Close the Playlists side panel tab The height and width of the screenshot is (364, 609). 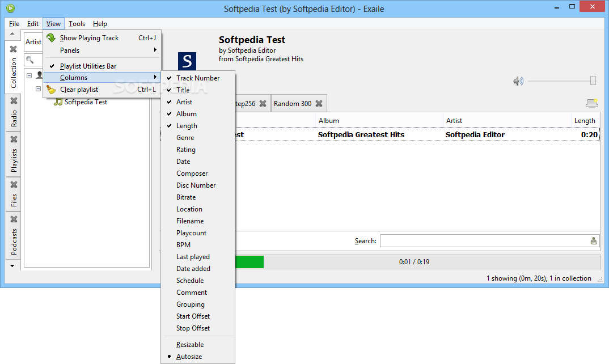pyautogui.click(x=14, y=139)
